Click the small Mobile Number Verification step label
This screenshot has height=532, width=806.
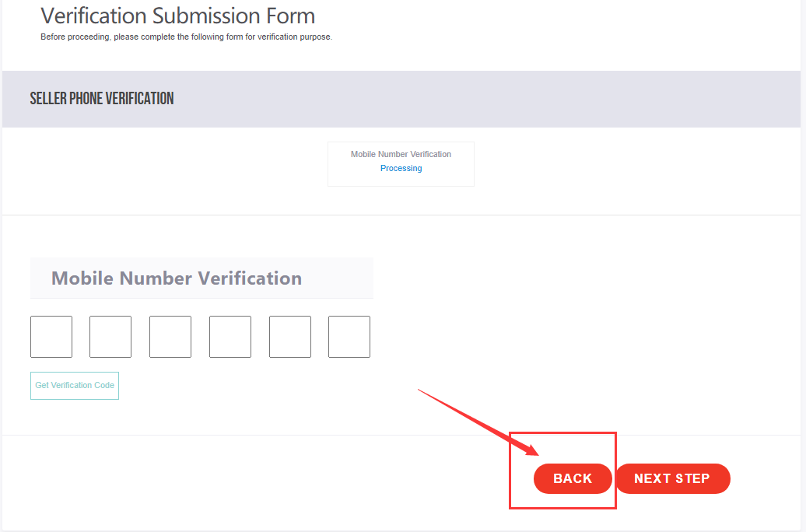401,154
